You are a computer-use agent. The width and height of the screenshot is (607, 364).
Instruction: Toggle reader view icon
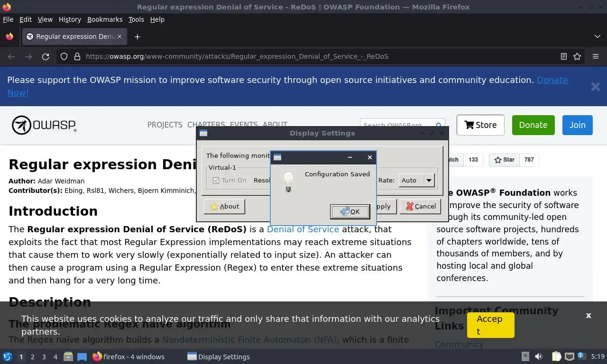tap(563, 56)
